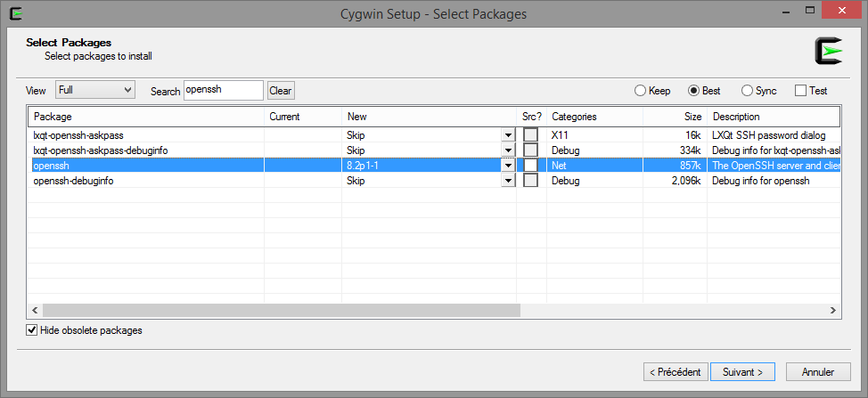This screenshot has width=868, height=398.
Task: Click the New column header
Action: tap(429, 117)
